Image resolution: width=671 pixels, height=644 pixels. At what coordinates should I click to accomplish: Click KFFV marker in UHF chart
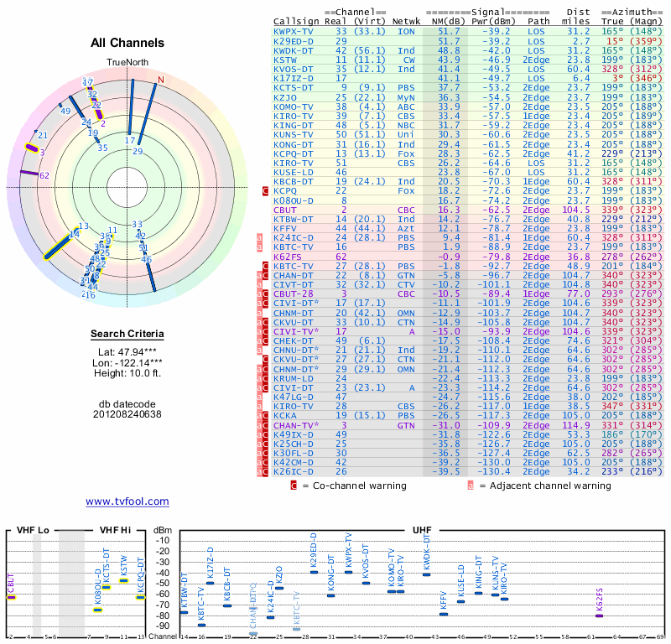[444, 614]
